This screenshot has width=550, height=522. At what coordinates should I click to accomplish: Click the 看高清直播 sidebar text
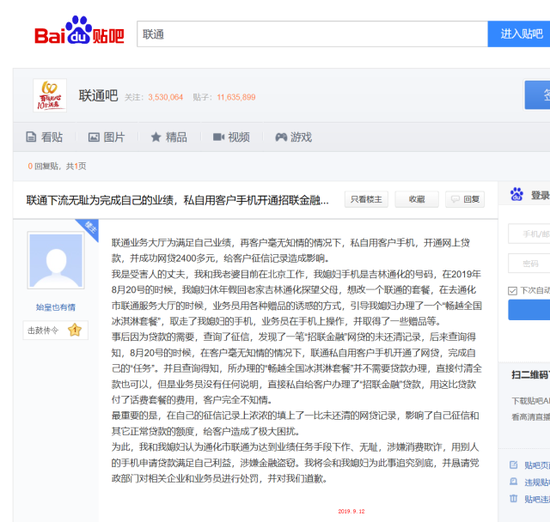pos(531,417)
